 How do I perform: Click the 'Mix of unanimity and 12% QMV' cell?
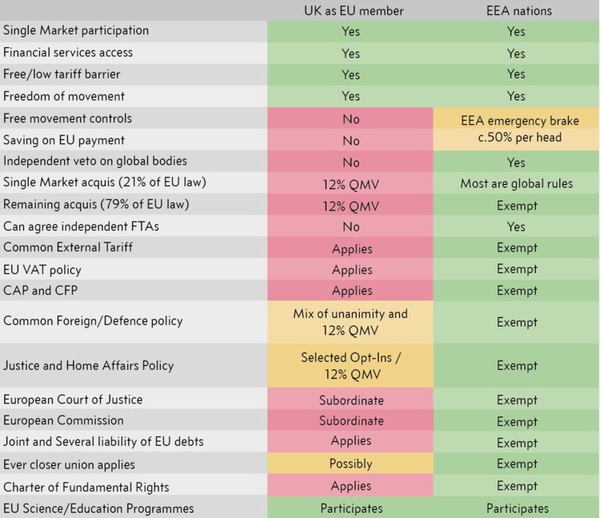point(350,322)
